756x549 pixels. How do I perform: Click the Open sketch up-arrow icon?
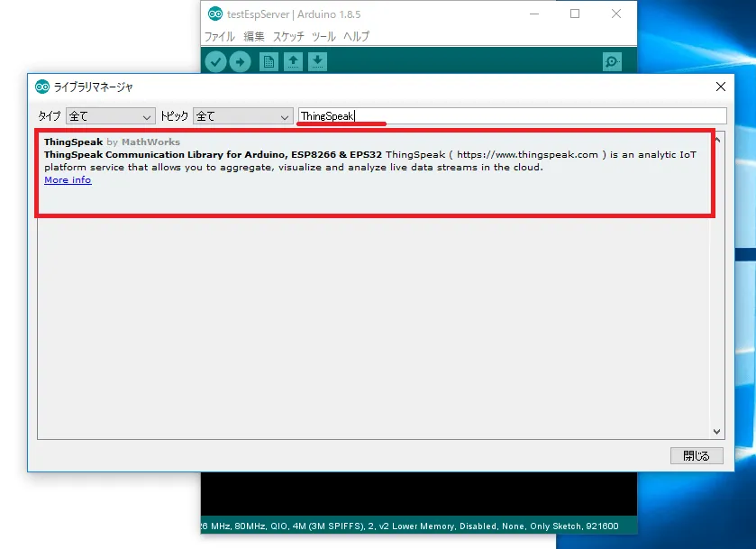coord(293,61)
